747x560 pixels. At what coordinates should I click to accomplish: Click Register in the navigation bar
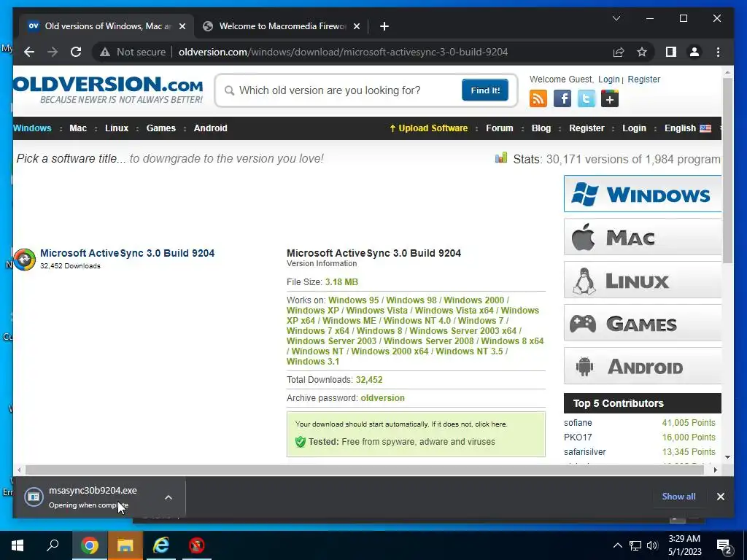tap(587, 128)
